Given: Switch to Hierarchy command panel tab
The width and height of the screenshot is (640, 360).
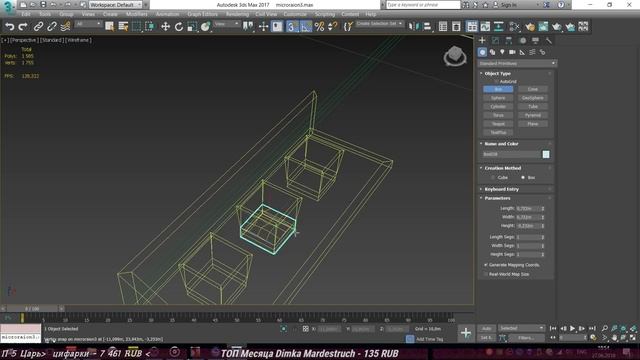Looking at the screenshot, I should 509,40.
